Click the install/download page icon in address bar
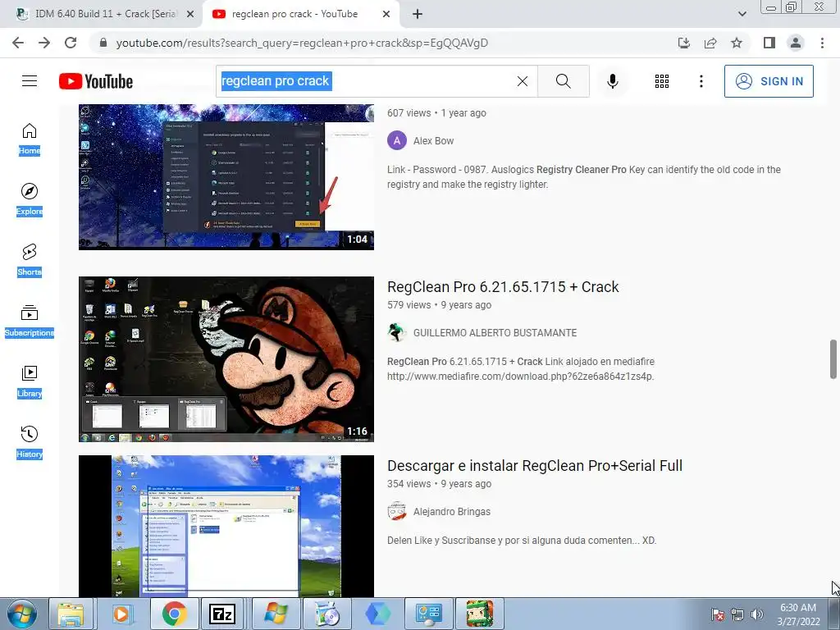 [684, 43]
